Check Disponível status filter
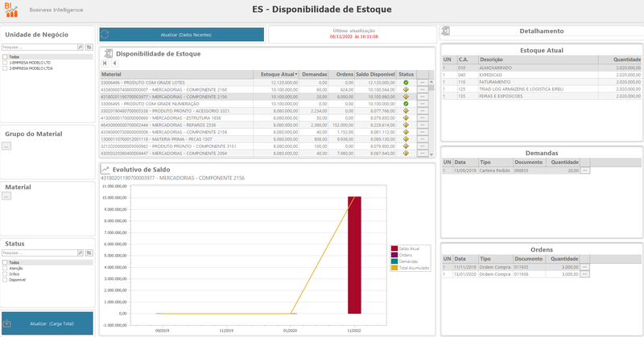 coord(5,280)
